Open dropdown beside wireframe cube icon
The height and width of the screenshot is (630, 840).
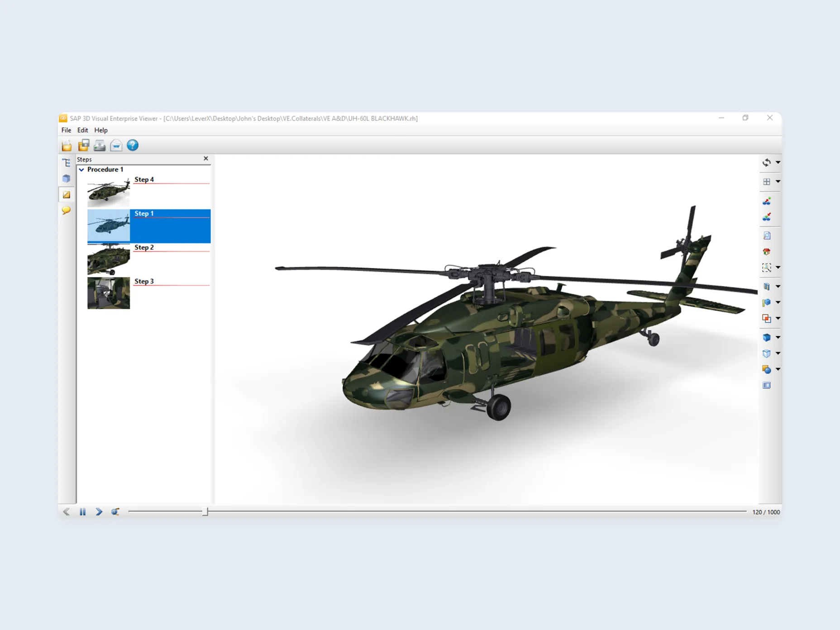[778, 353]
